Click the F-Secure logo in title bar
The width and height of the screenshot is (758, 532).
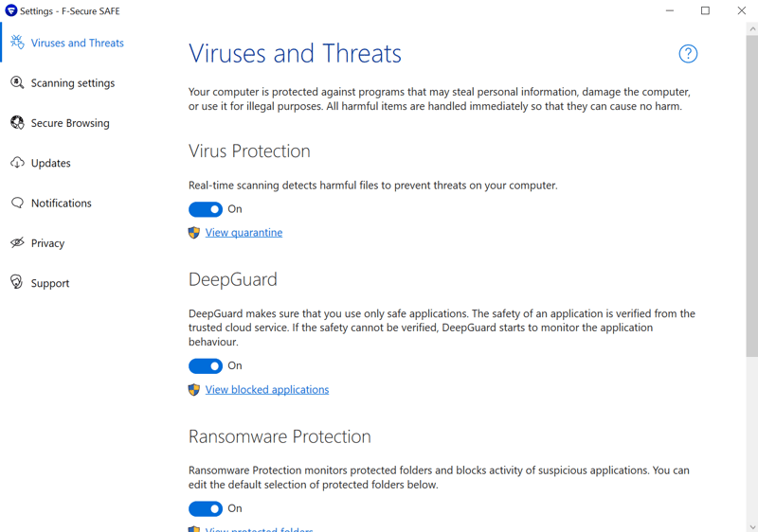point(10,10)
